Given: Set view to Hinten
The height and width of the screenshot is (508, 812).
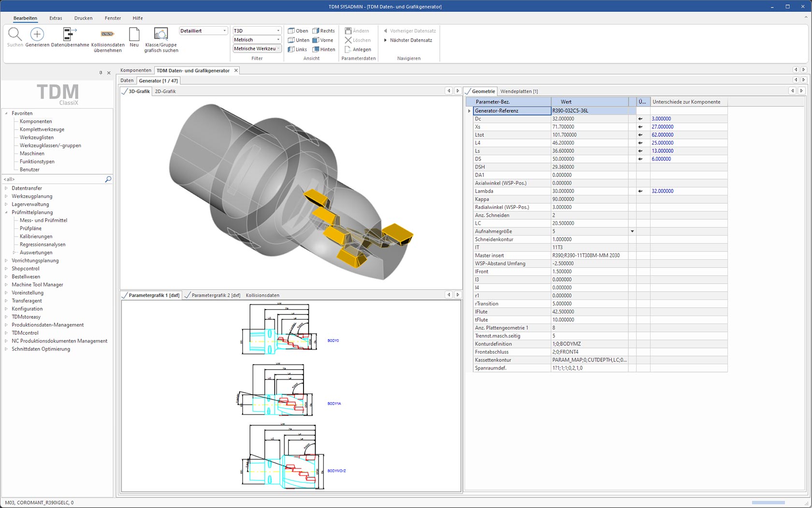Looking at the screenshot, I should point(324,49).
